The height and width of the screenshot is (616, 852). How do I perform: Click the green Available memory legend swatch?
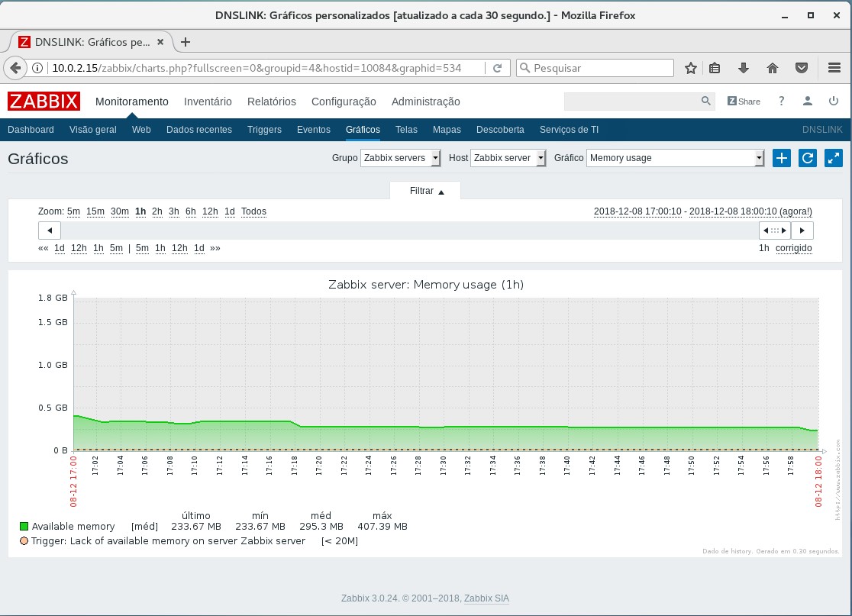click(24, 526)
